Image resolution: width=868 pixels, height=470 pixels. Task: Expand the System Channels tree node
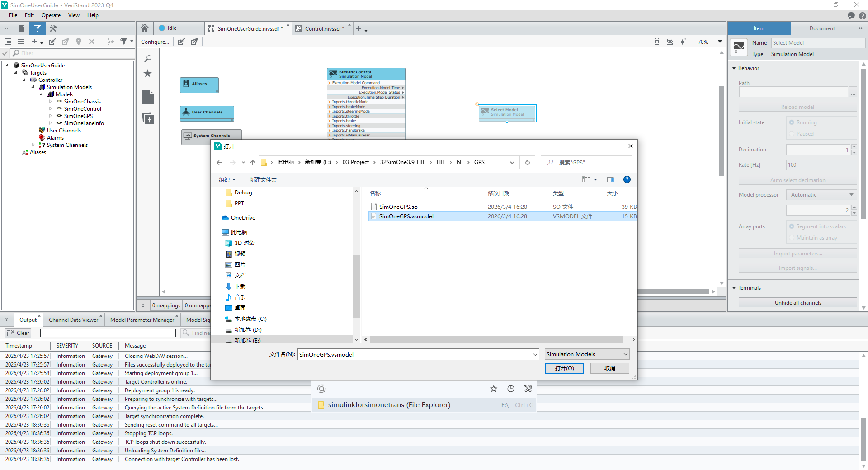click(33, 145)
